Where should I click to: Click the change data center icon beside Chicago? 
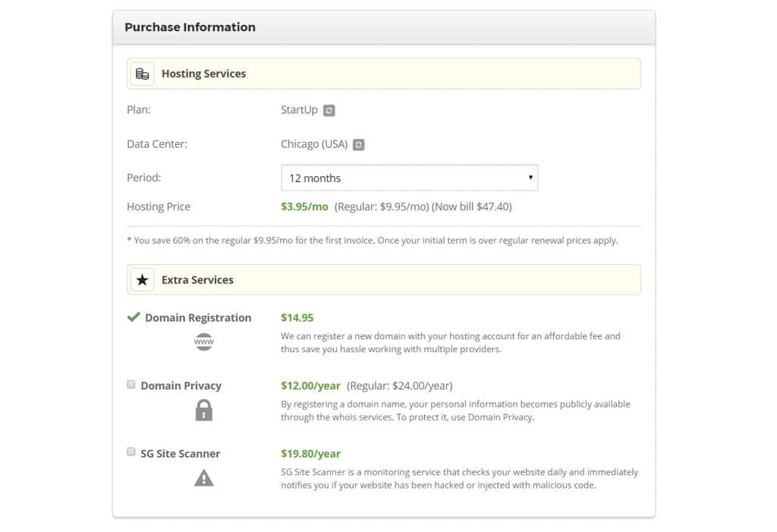(358, 145)
